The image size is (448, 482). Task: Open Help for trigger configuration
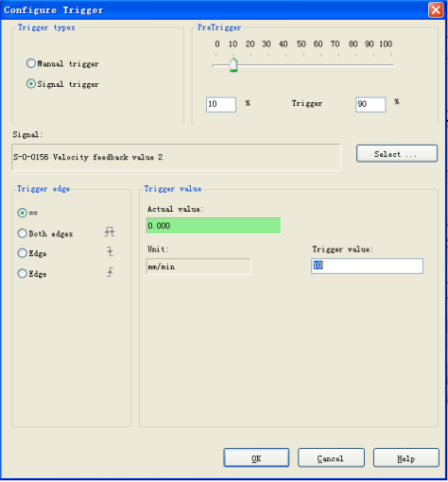(x=406, y=457)
